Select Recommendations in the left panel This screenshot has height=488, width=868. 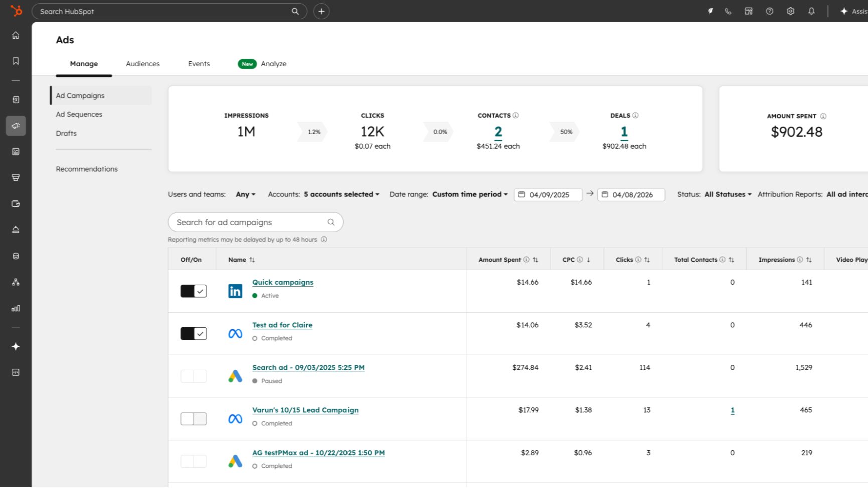(x=87, y=169)
